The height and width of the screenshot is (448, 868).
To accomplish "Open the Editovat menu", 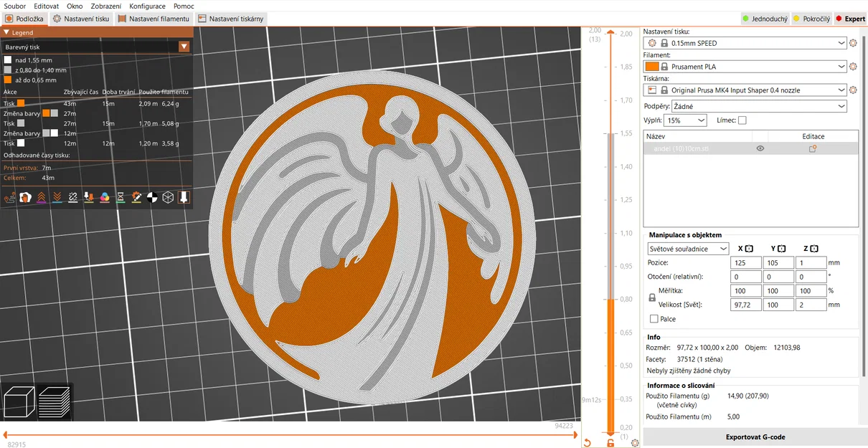I will click(47, 6).
